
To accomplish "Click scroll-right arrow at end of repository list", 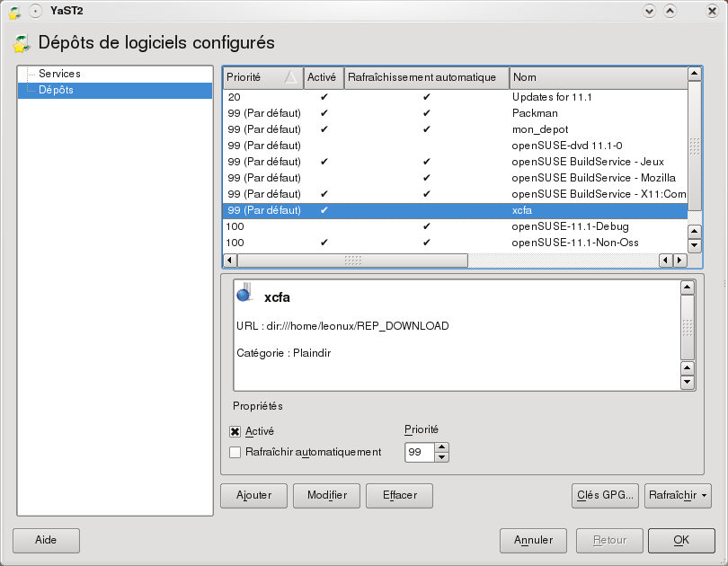I will 680,261.
